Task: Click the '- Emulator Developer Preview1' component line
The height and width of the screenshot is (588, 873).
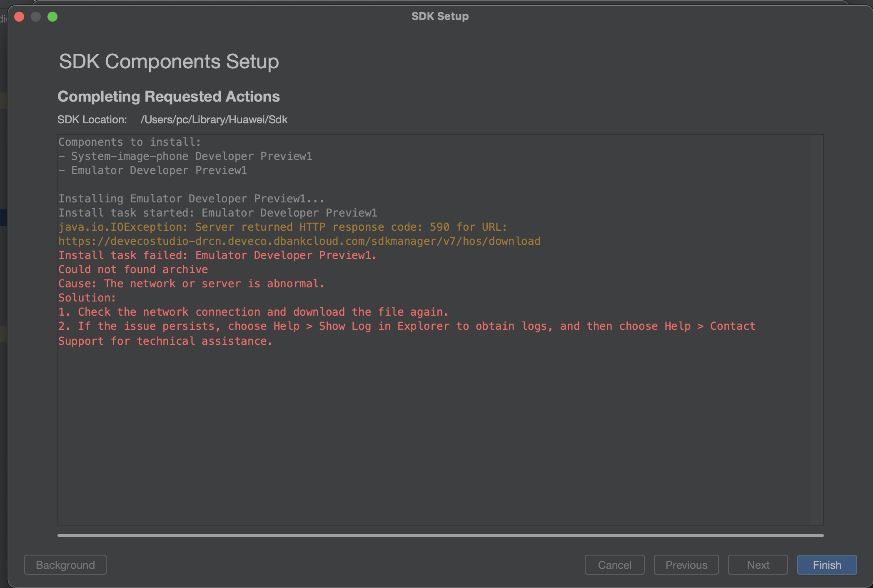Action: [x=152, y=170]
